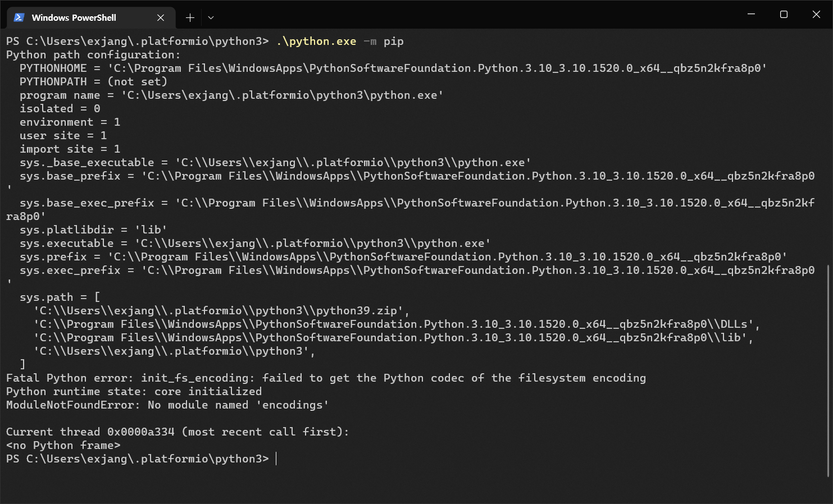Click the sys.path entry ending in 'DLLs'

point(397,324)
